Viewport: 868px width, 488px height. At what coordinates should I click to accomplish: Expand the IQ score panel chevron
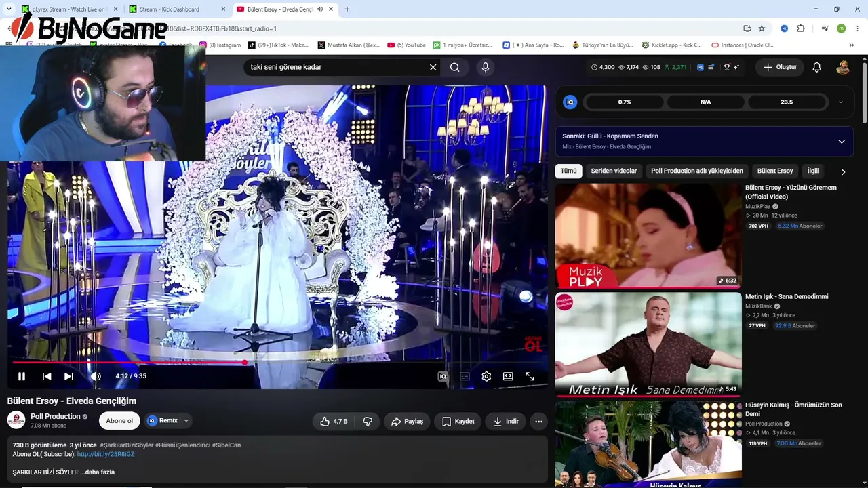click(x=841, y=102)
